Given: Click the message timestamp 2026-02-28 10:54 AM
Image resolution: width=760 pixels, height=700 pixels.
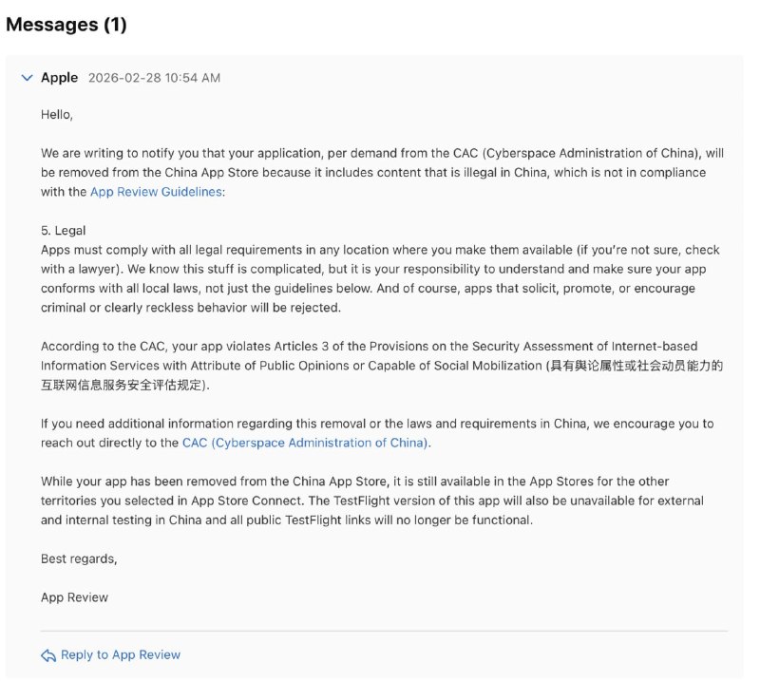Looking at the screenshot, I should pyautogui.click(x=152, y=78).
